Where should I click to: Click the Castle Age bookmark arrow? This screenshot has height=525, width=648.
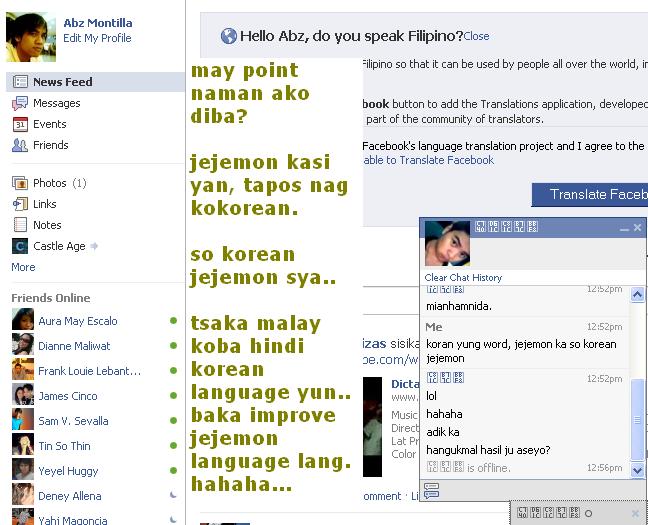(94, 246)
